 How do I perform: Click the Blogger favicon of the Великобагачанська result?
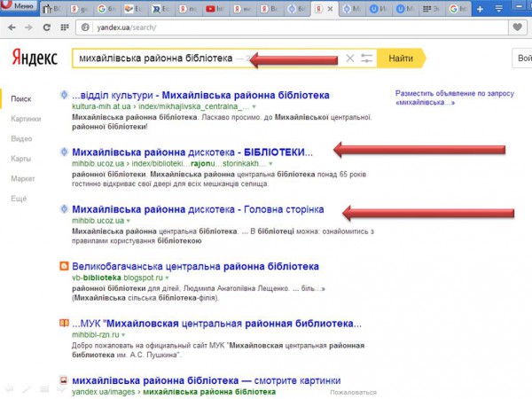point(64,266)
